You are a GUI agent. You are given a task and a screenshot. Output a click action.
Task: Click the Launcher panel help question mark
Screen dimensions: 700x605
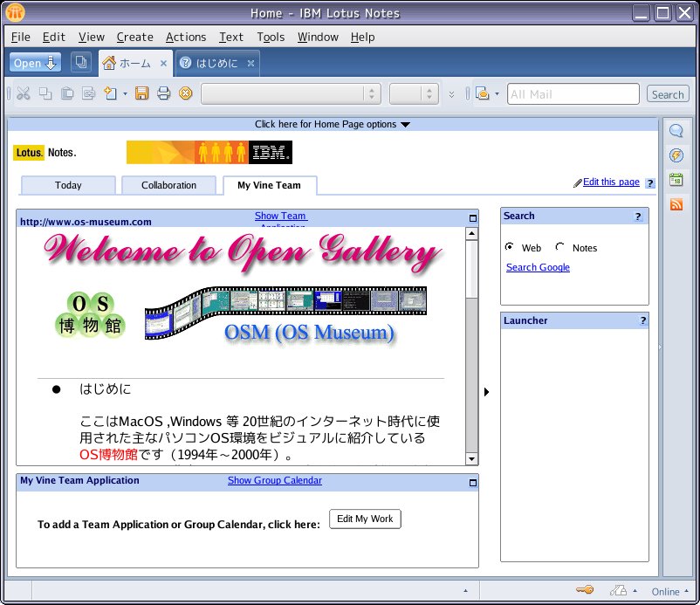click(643, 320)
